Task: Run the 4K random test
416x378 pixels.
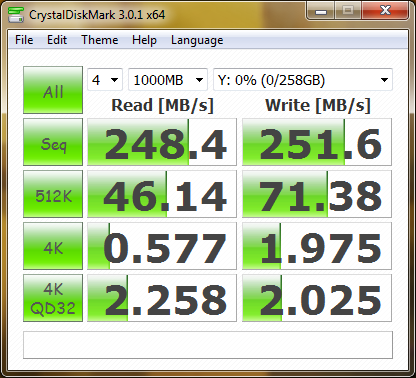Action: [53, 246]
